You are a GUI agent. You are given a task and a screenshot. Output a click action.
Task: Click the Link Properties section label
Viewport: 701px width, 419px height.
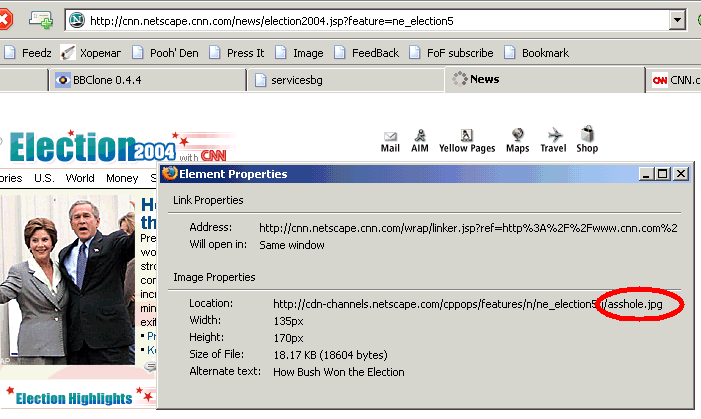tap(208, 200)
